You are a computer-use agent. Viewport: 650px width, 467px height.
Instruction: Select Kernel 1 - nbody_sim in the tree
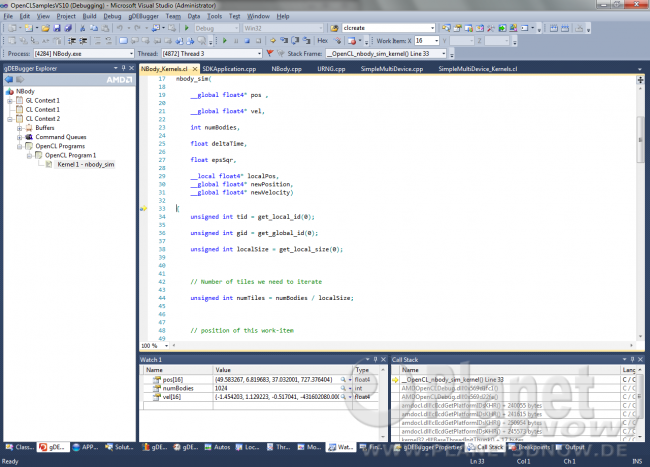(x=85, y=165)
